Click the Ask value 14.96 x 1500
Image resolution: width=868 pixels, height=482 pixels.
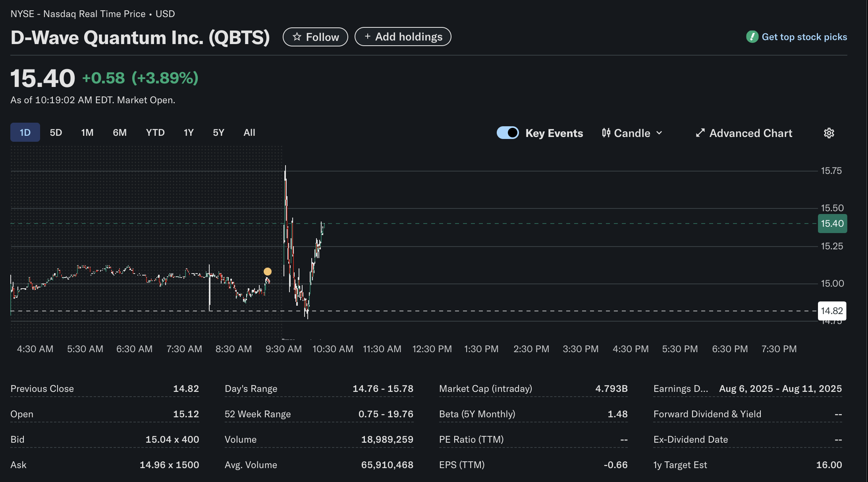coord(169,465)
